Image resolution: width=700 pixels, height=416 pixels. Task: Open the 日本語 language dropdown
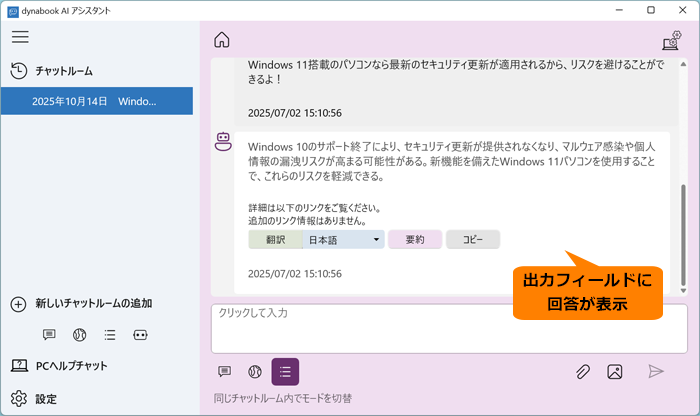(343, 240)
